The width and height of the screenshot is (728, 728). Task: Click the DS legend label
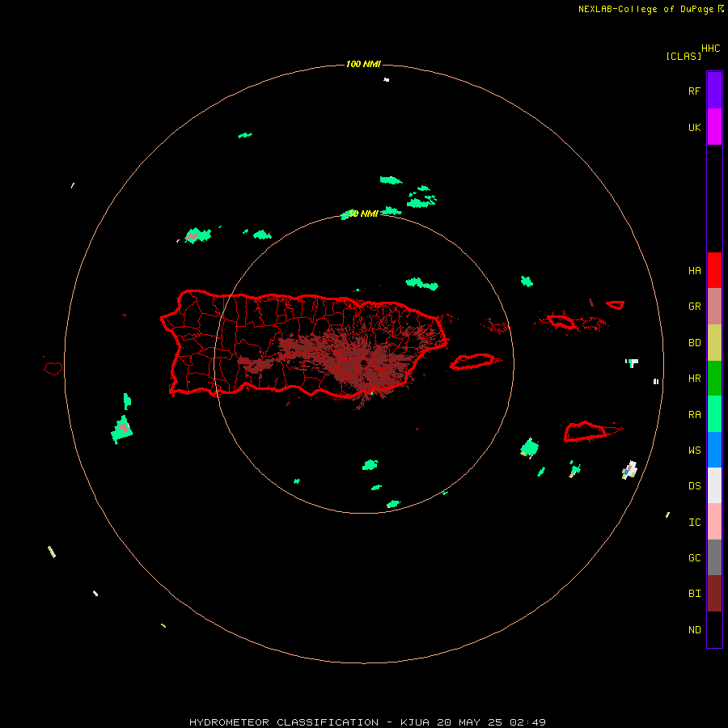694,486
